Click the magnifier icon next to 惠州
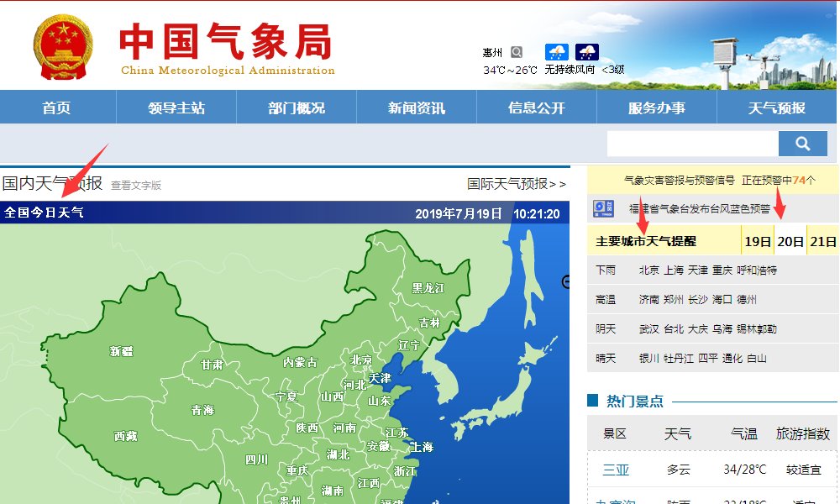840x504 pixels. coord(518,50)
